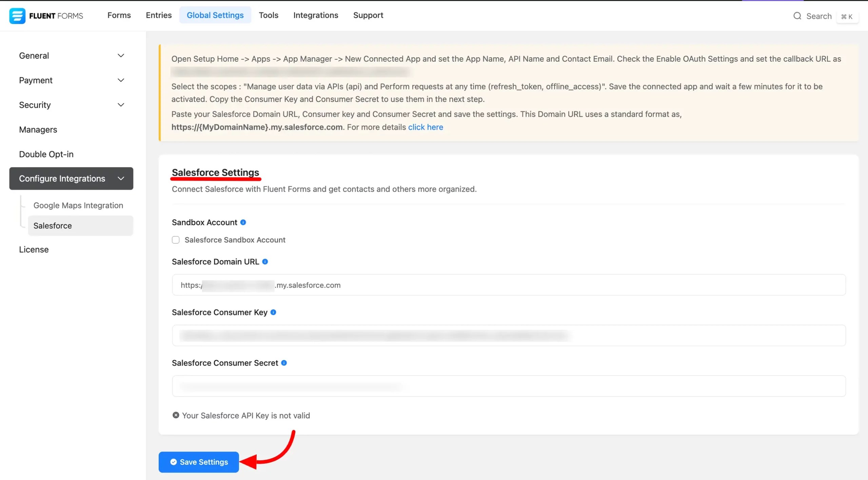Click the Salesforce Consumer Key info icon
Screen dimensions: 868x480
[273, 312]
